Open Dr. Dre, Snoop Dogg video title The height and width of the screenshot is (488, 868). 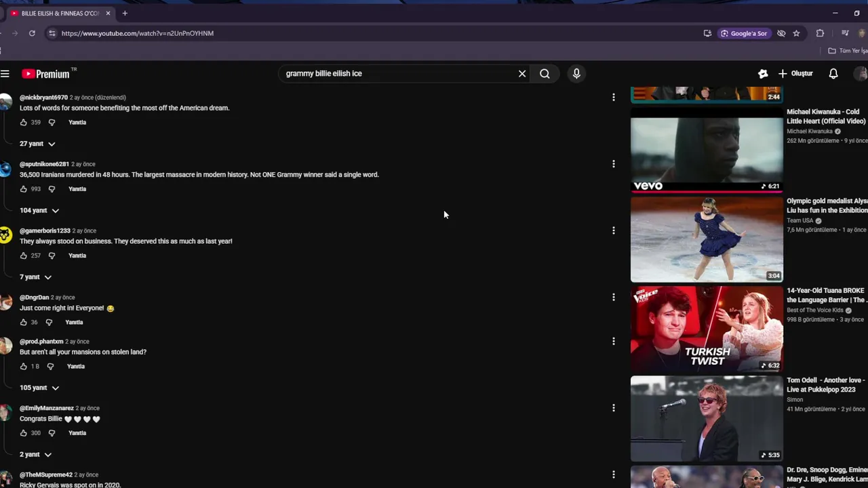click(x=827, y=474)
